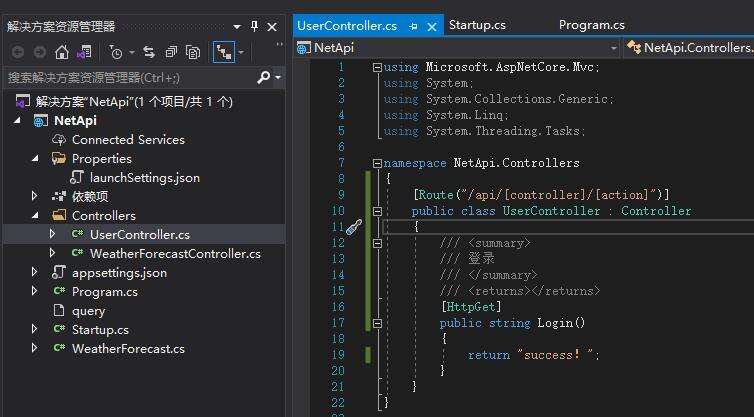Select the query file
This screenshot has height=417, width=754.
[x=88, y=311]
